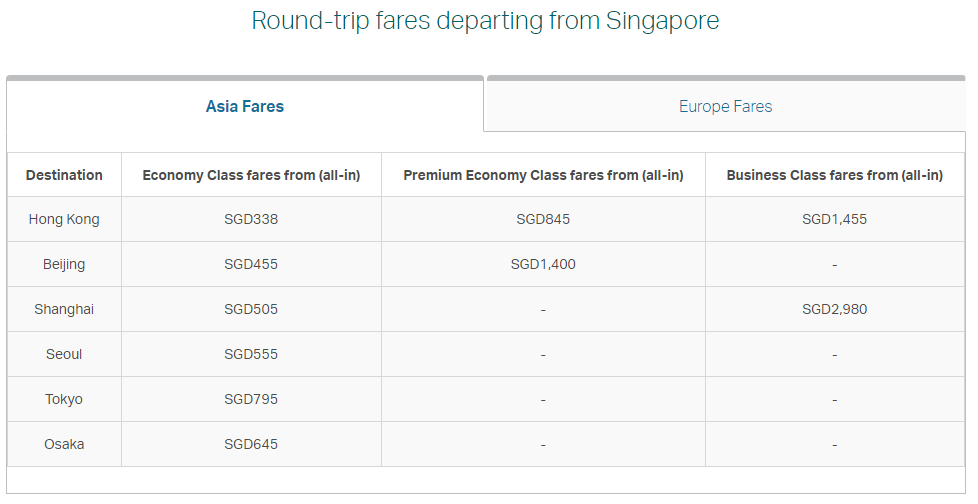
Task: Click the Business Class fares column header
Action: click(x=834, y=175)
